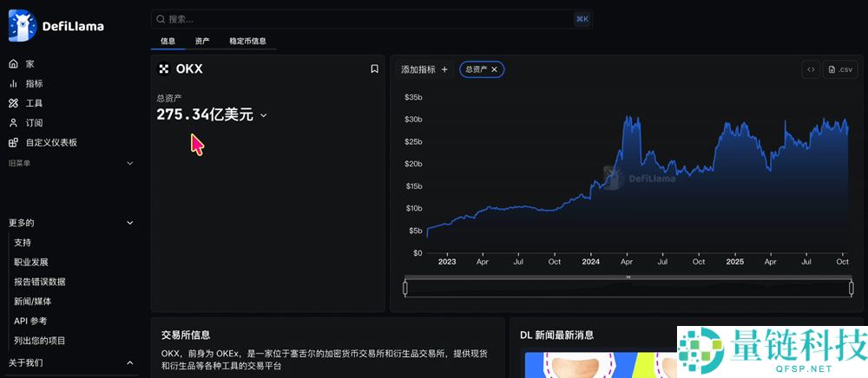This screenshot has height=378, width=868.
Task: Grab the left chart range handle
Action: click(x=405, y=288)
